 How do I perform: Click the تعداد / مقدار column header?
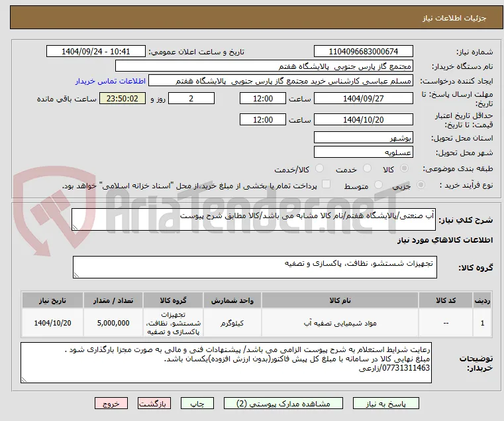click(113, 300)
